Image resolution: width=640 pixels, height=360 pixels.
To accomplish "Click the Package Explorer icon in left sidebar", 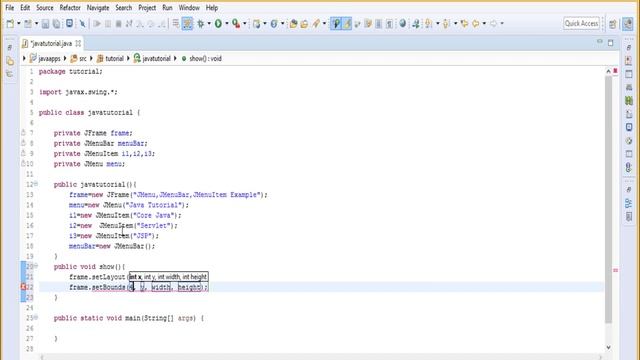I will click(x=10, y=62).
